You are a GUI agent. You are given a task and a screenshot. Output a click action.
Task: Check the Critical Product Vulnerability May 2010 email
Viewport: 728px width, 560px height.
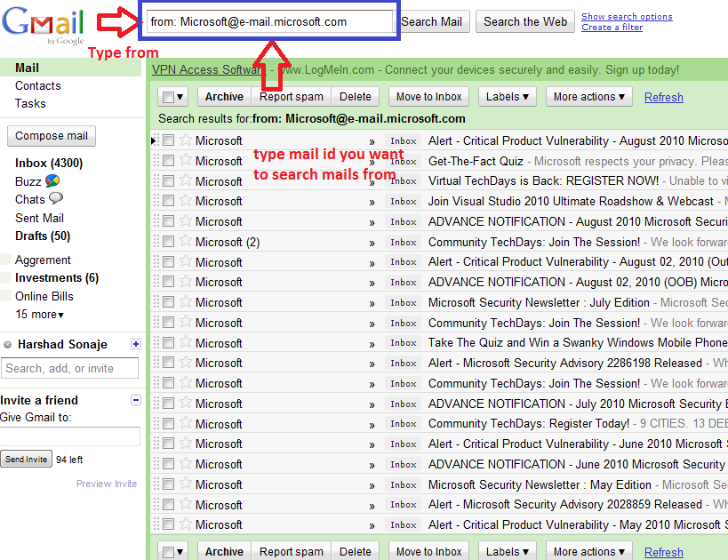(169, 524)
